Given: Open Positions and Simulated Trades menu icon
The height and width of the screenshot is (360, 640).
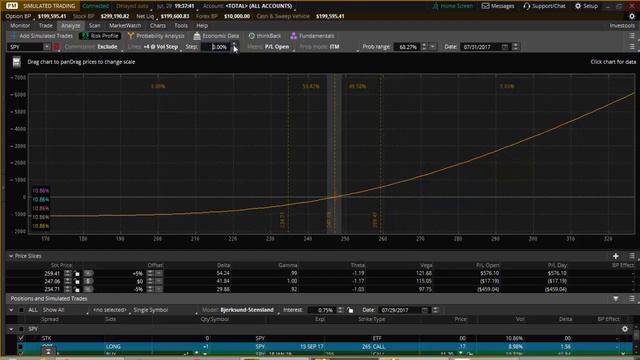Looking at the screenshot, I should (632, 299).
